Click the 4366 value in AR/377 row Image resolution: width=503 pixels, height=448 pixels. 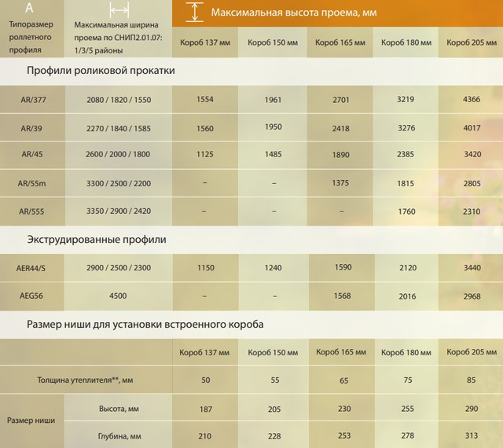coord(473,98)
